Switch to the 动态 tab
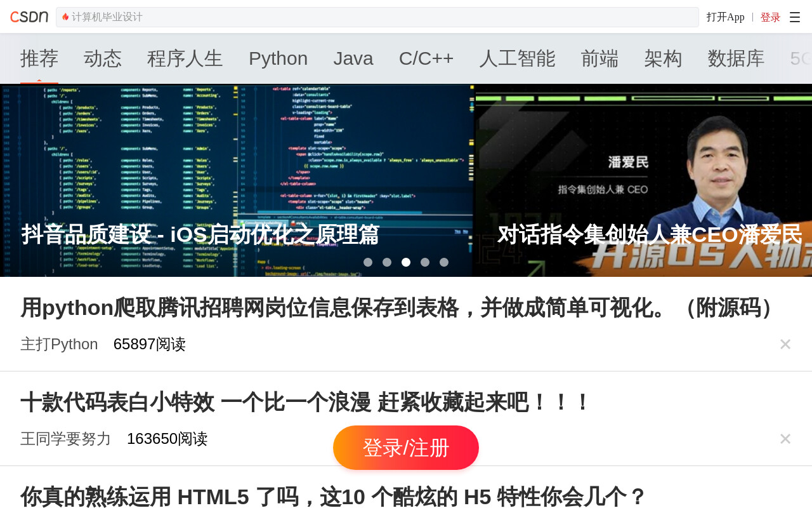812x508 pixels. click(103, 58)
